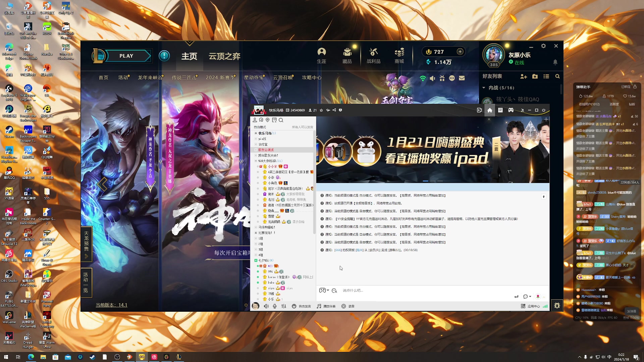Click the search magnifier above YY channel tree
This screenshot has height=362, width=644.
click(x=281, y=120)
